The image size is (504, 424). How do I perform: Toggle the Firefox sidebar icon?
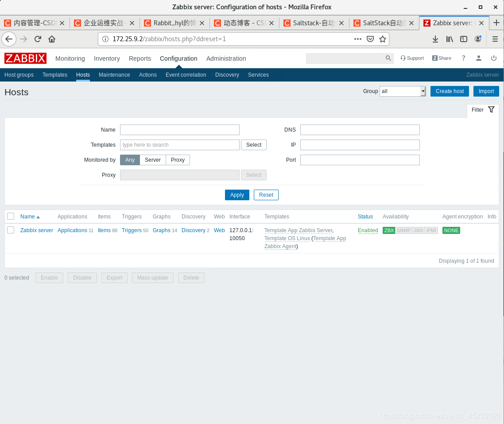(464, 39)
